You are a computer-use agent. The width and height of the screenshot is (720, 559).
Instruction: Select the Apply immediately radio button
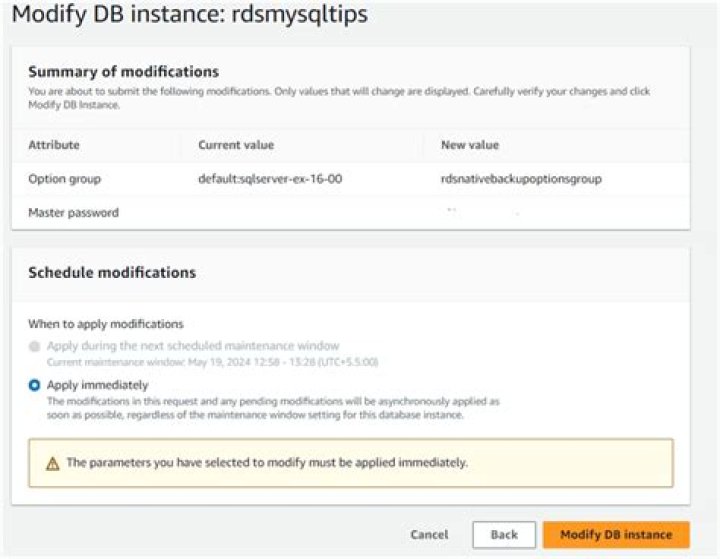(x=35, y=385)
